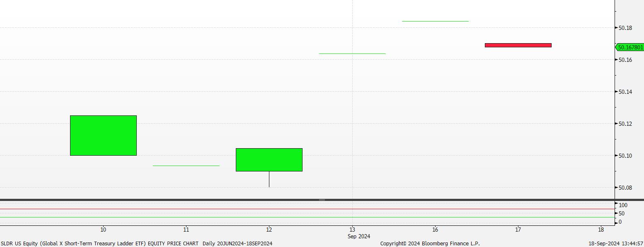Click the Daily 20JUN2024-18SEP2024 range text

237,243
